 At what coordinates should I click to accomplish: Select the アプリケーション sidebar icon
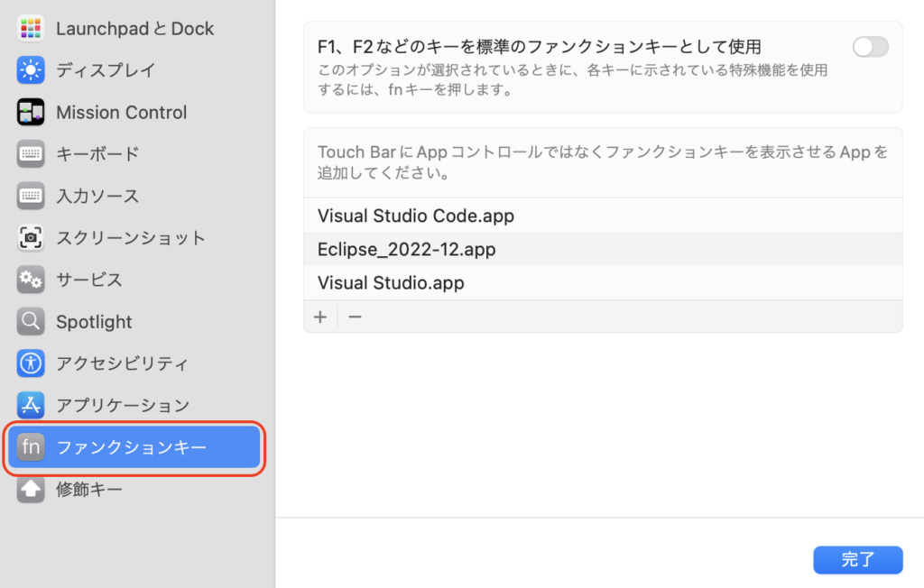(30, 405)
